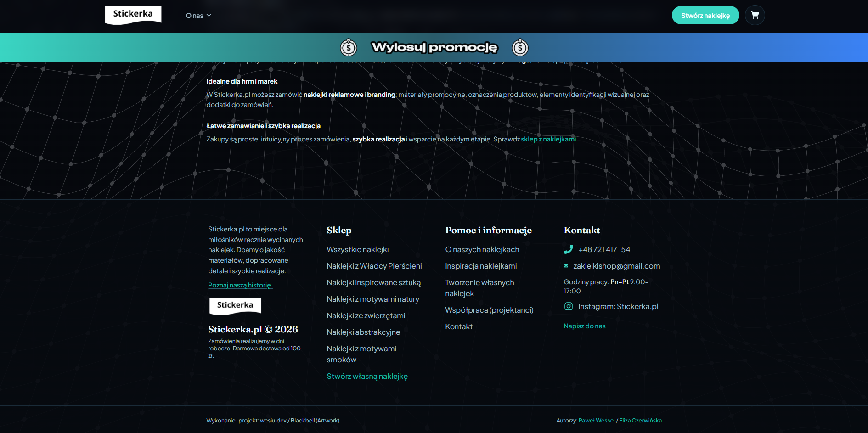Image resolution: width=868 pixels, height=433 pixels.
Task: Click the Instagram icon in footer
Action: [569, 306]
